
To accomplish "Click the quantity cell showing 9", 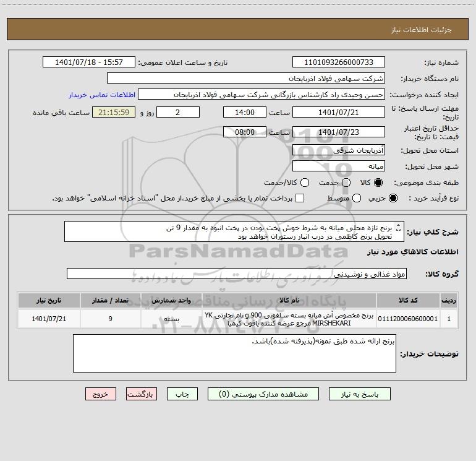I will [x=111, y=319].
